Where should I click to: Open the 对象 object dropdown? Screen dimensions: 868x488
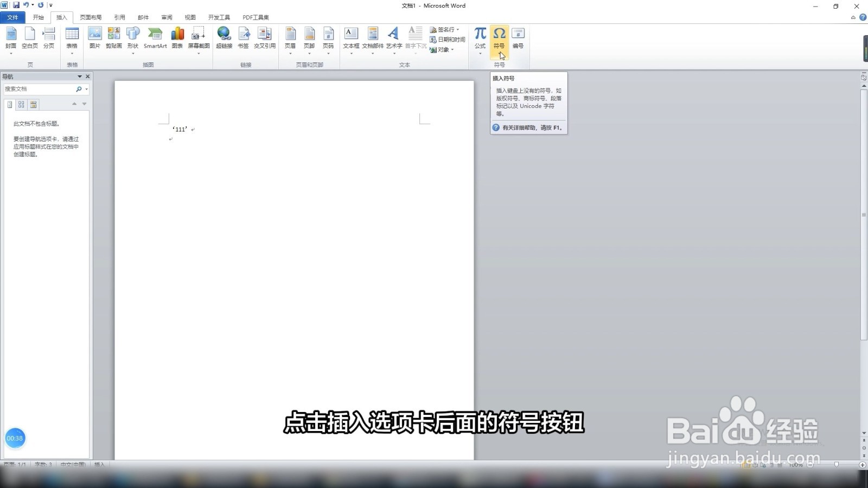[442, 49]
